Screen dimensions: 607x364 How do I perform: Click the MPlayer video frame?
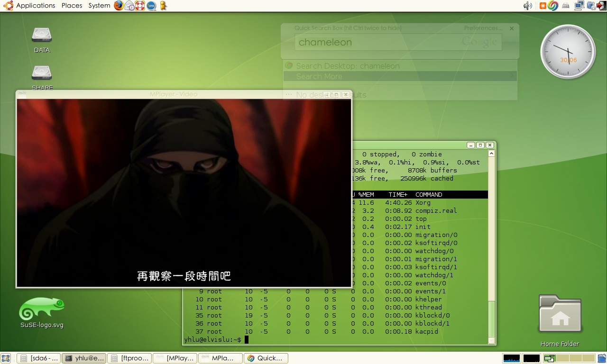tap(184, 192)
